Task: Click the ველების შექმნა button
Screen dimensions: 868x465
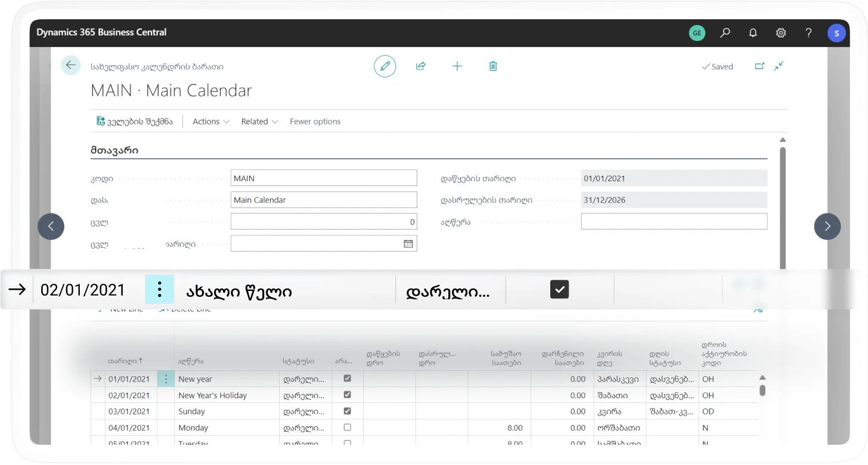Action: tap(135, 122)
